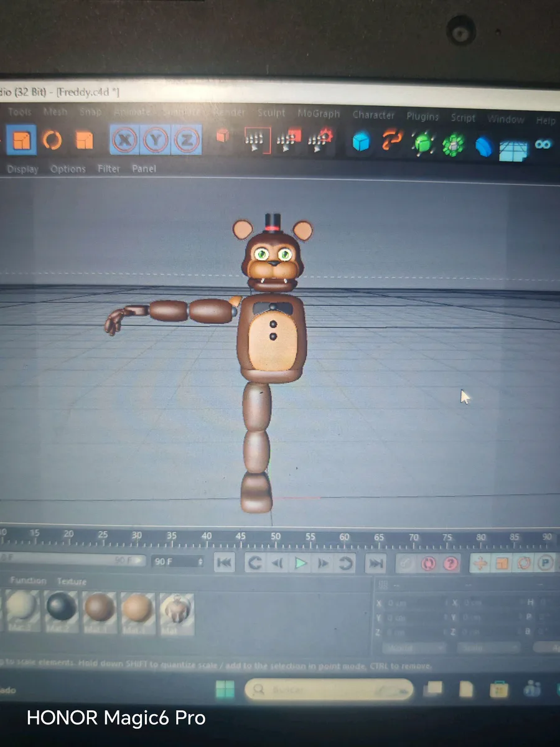Play the animation forwards

pos(301,563)
